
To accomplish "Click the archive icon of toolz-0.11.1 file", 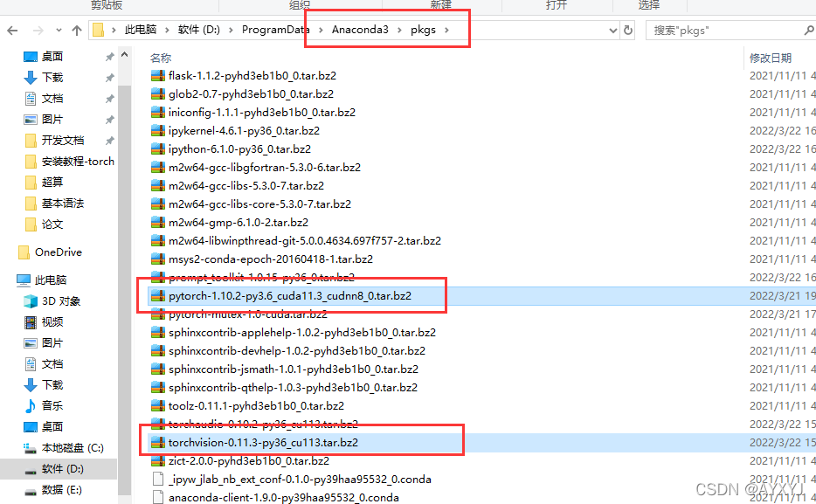I will point(158,405).
